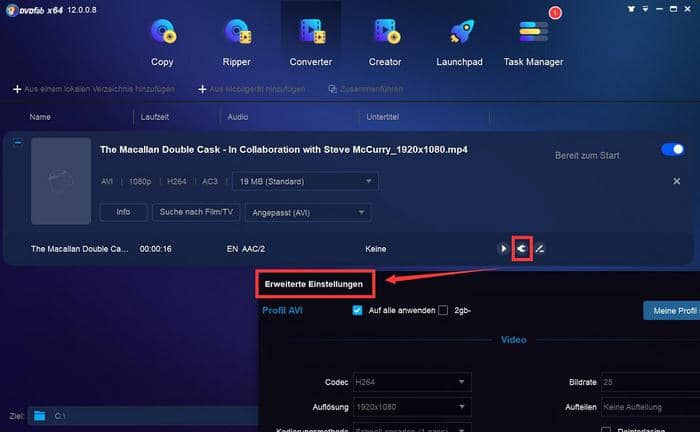Open the Auflösung 1920x1080 dropdown
This screenshot has height=432, width=700.
pyautogui.click(x=412, y=407)
